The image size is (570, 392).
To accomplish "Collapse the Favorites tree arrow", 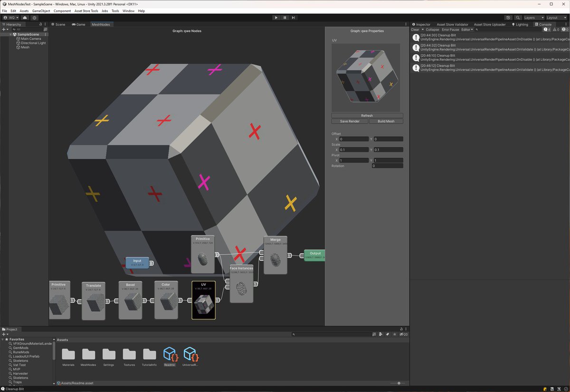I will coord(3,340).
